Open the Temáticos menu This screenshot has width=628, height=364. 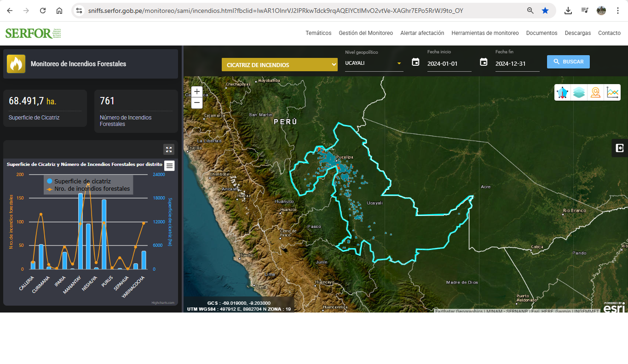pyautogui.click(x=318, y=33)
